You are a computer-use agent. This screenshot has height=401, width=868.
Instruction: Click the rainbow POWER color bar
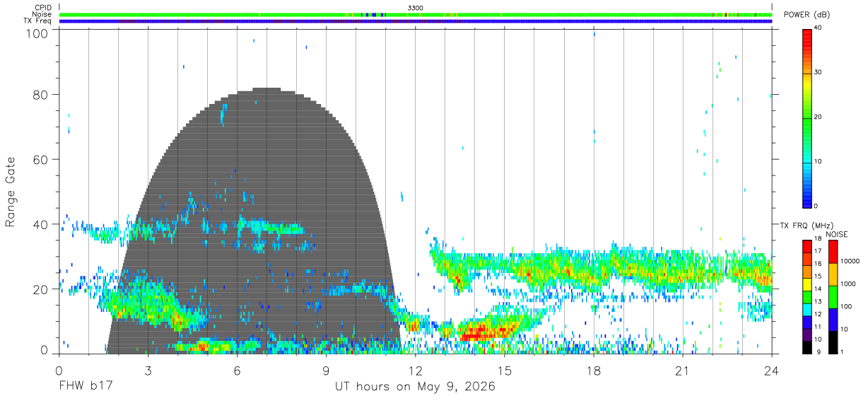(807, 117)
